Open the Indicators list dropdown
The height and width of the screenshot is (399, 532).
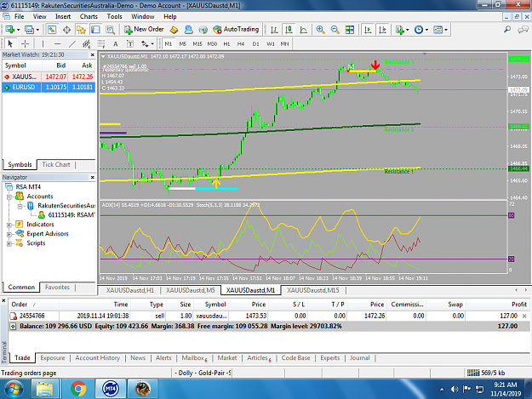(403, 30)
